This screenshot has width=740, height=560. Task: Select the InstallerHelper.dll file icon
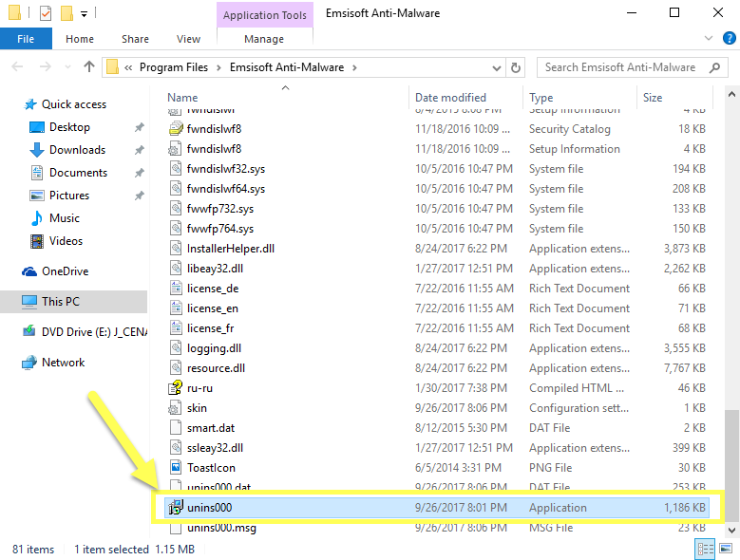click(x=176, y=248)
